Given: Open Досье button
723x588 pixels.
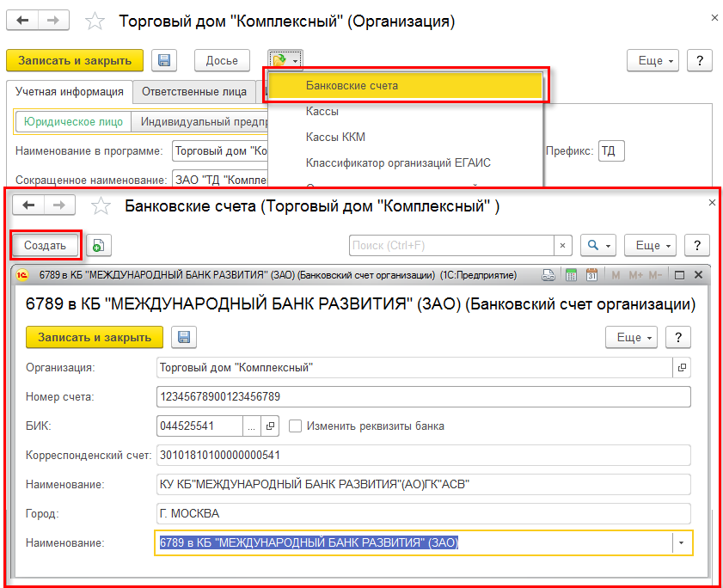Looking at the screenshot, I should pyautogui.click(x=222, y=60).
